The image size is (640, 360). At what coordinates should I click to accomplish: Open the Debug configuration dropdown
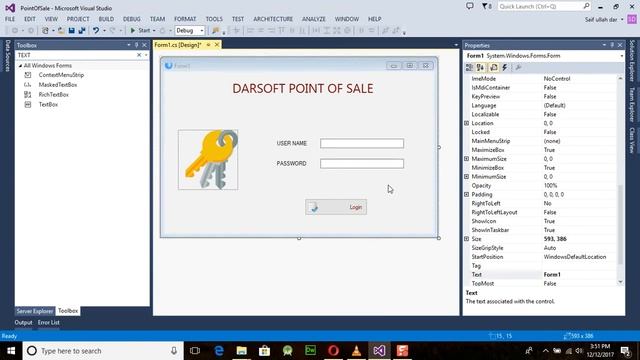point(202,31)
